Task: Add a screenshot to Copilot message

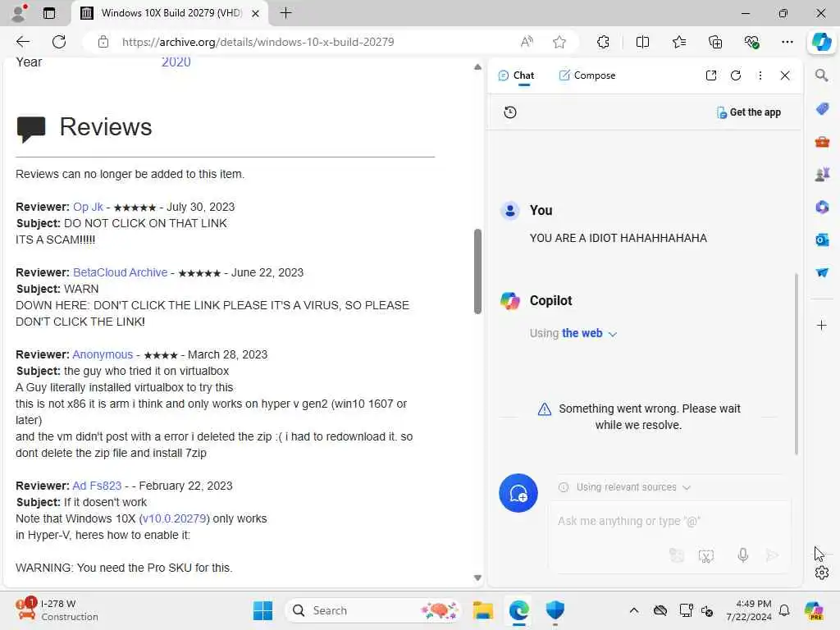Action: click(706, 555)
